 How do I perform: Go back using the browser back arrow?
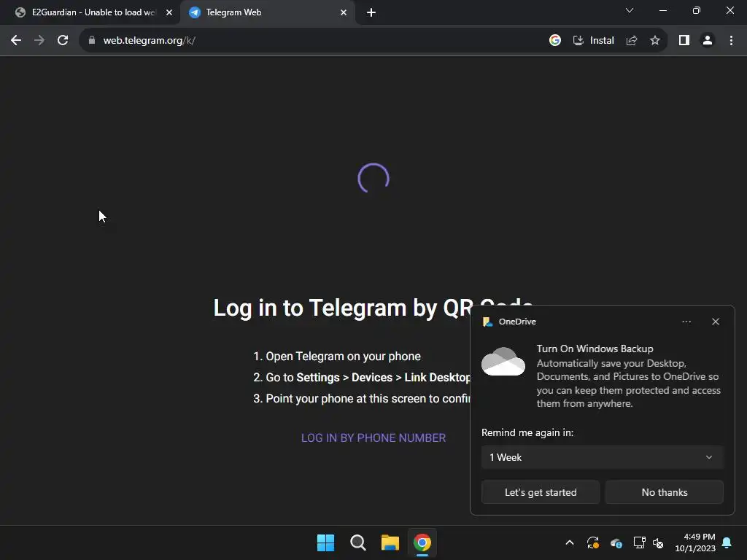coord(16,41)
